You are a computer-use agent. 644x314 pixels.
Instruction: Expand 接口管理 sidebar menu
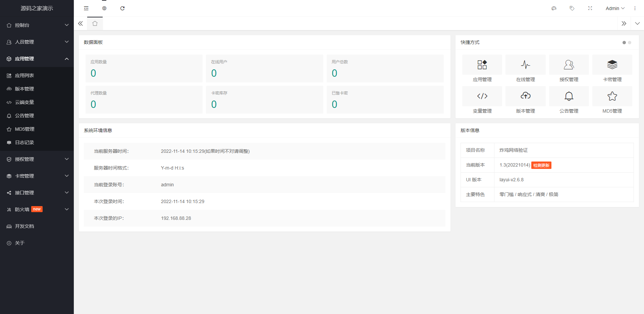[37, 193]
